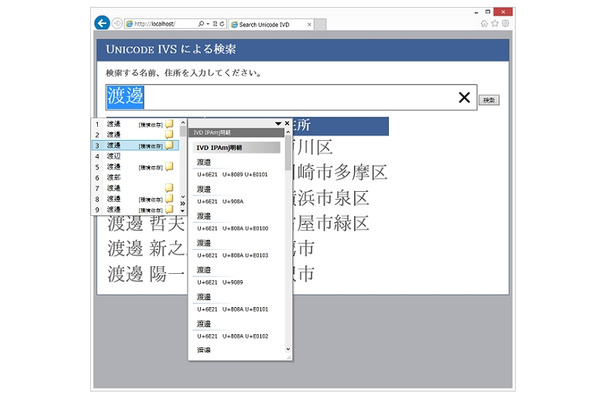This screenshot has height=400, width=610.
Task: Click the 検索 search button
Action: point(489,100)
